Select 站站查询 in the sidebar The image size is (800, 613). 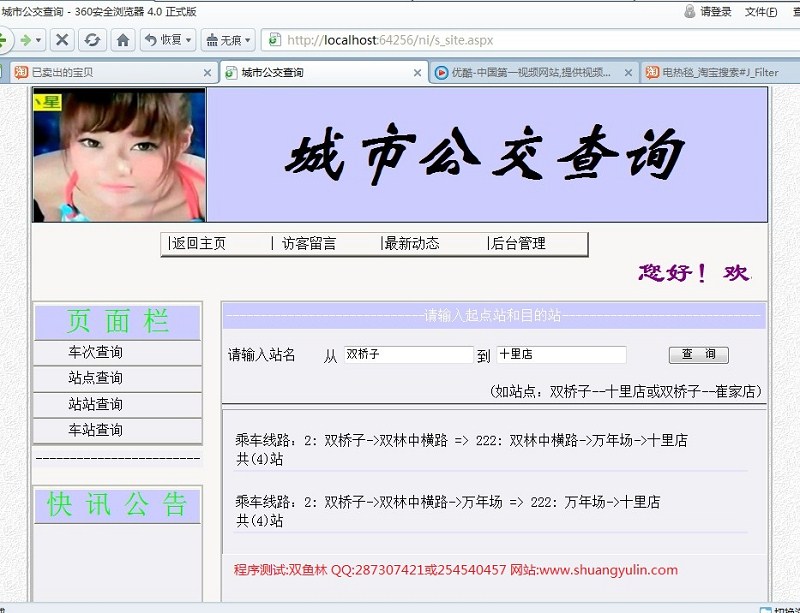pos(95,404)
